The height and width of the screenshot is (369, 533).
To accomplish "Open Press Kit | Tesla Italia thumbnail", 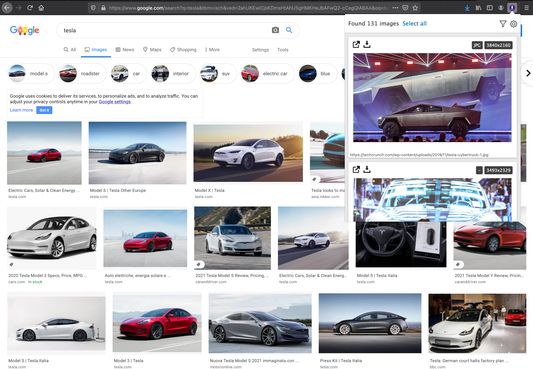I will (370, 323).
